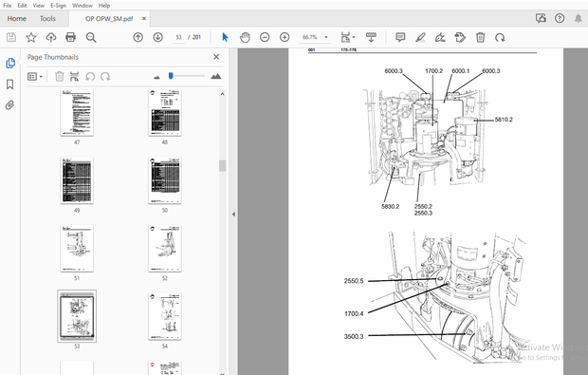Delete selected pages in thumbnails panel

click(x=59, y=77)
